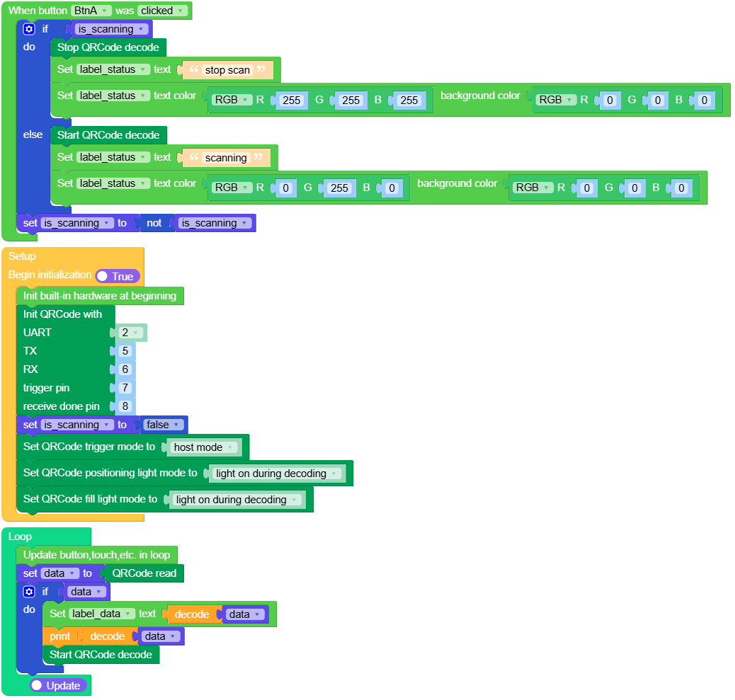Click gear icon on Loop if block
This screenshot has height=700, width=735.
coord(28,592)
